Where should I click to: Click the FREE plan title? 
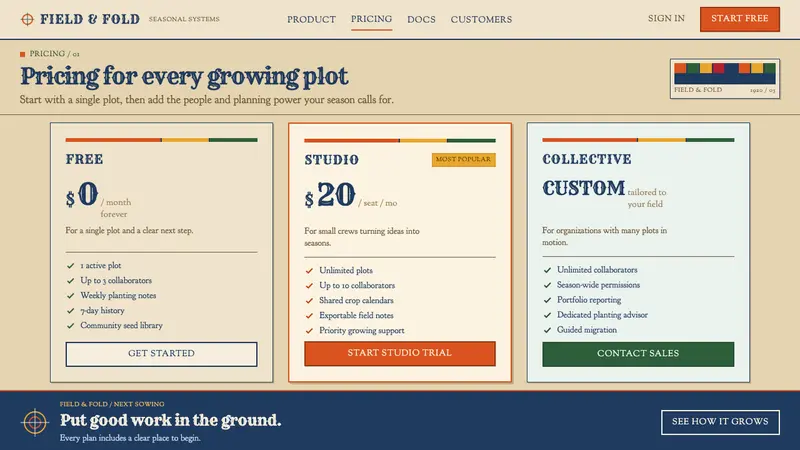click(x=84, y=159)
